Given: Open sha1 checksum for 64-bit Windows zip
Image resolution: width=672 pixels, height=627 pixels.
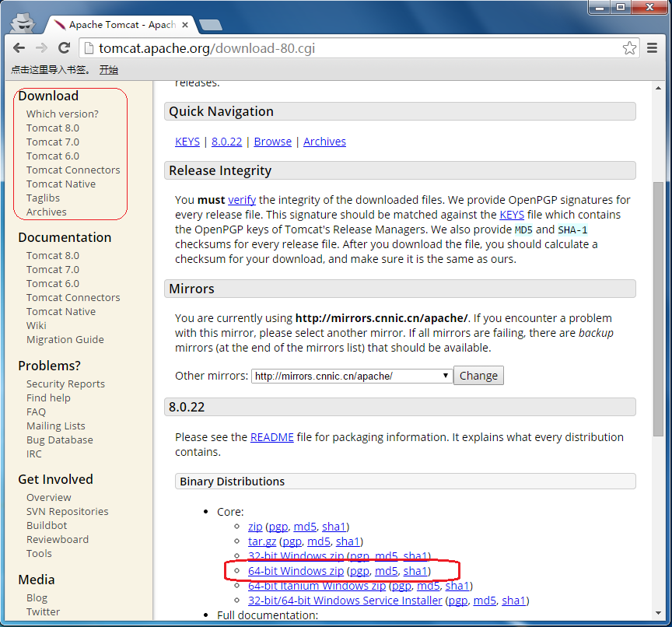Looking at the screenshot, I should tap(415, 571).
